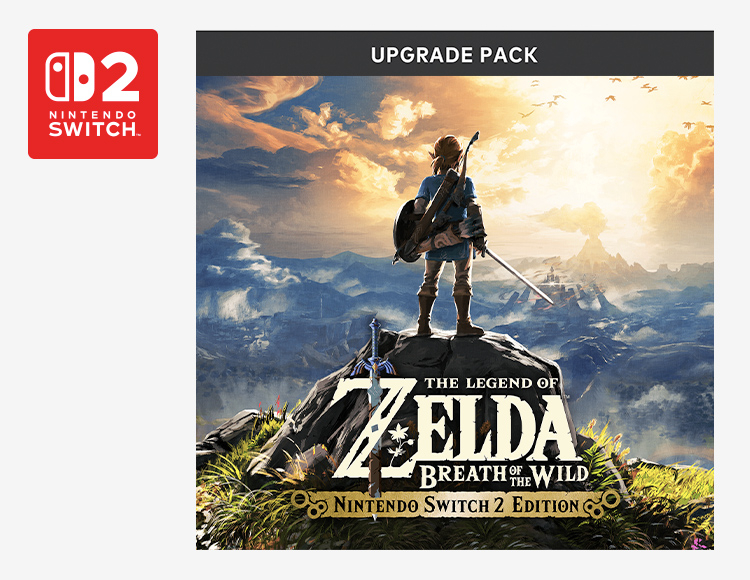
Task: Click "The Legend of" title text
Action: [491, 383]
